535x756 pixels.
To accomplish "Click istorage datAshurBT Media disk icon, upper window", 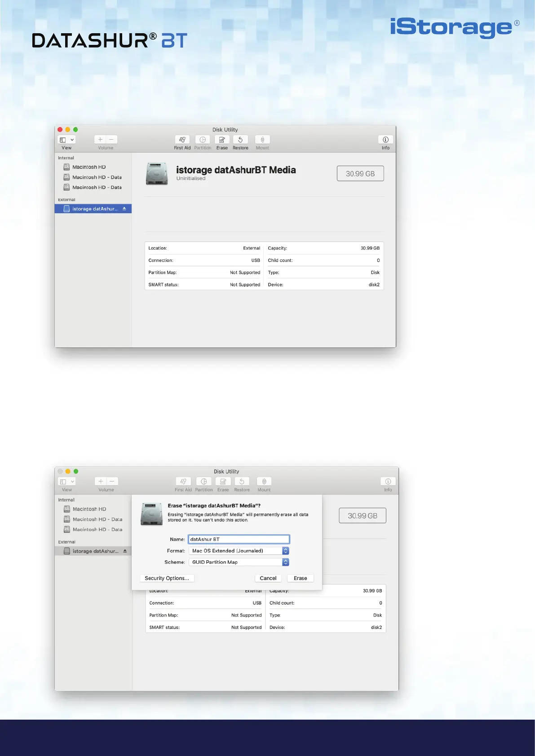I will (x=157, y=173).
